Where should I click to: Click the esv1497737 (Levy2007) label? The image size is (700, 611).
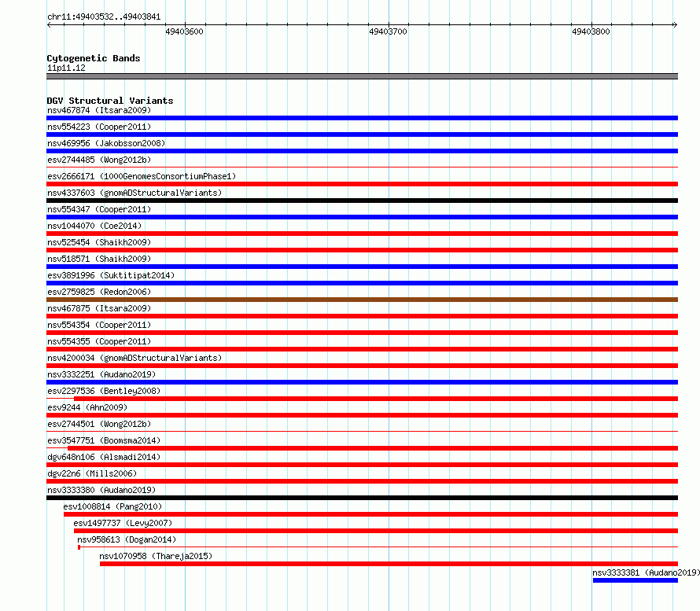pos(123,523)
